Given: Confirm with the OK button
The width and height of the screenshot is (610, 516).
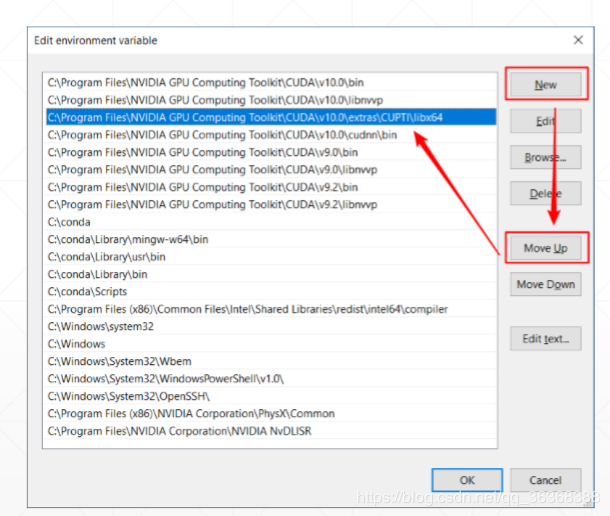Looking at the screenshot, I should pyautogui.click(x=467, y=480).
